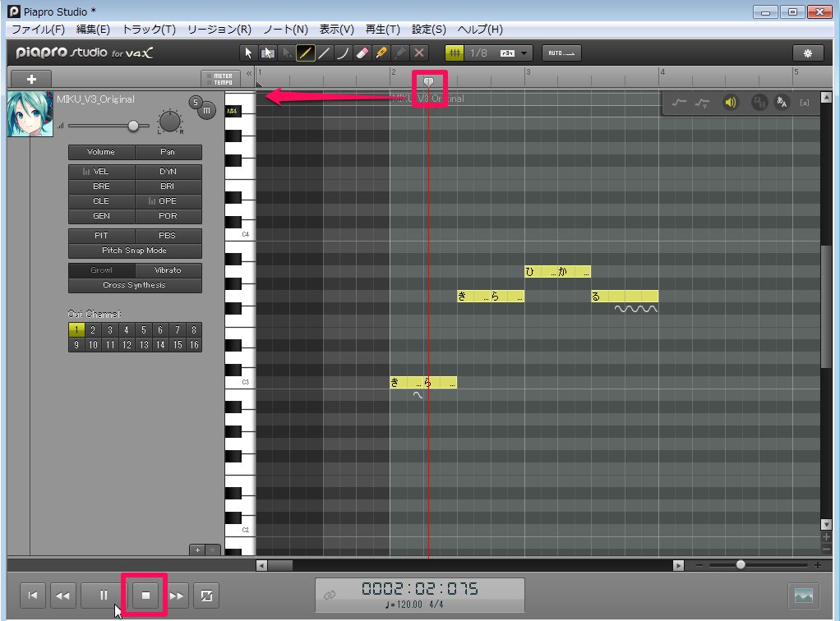
Task: Select the eraser tool
Action: 362,53
